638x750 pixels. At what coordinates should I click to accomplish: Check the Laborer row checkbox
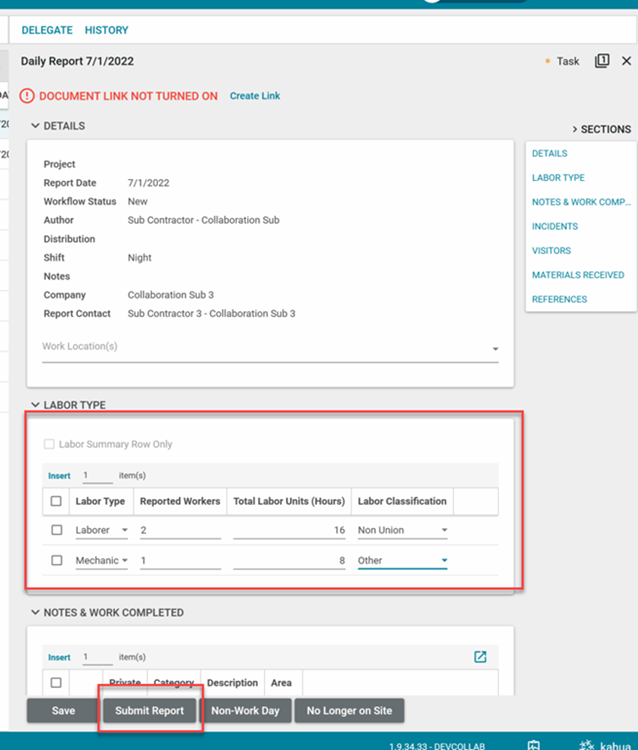[56, 531]
